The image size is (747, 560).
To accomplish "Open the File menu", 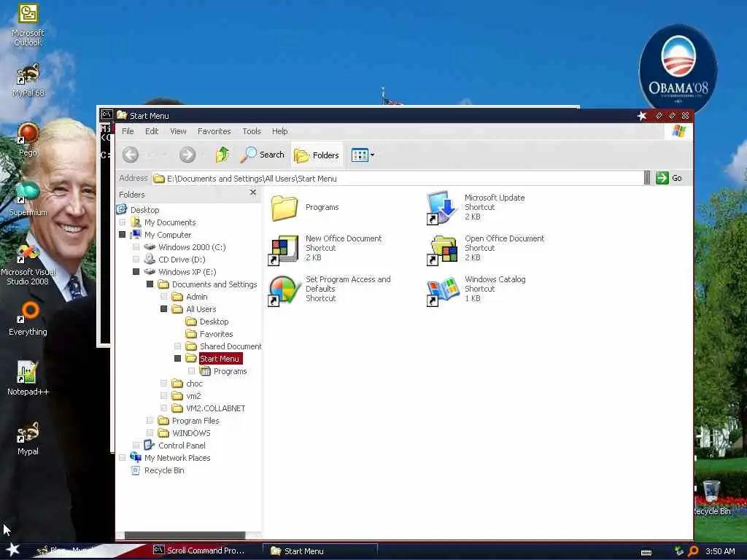I will 128,131.
